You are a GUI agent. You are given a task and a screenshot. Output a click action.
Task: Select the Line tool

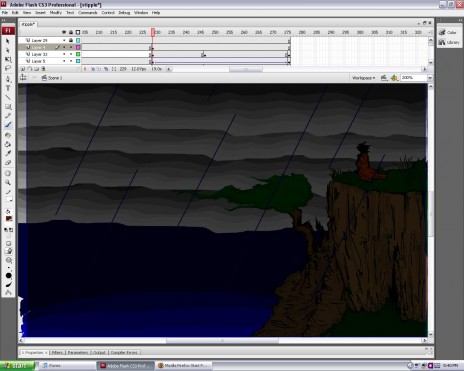coord(8,97)
